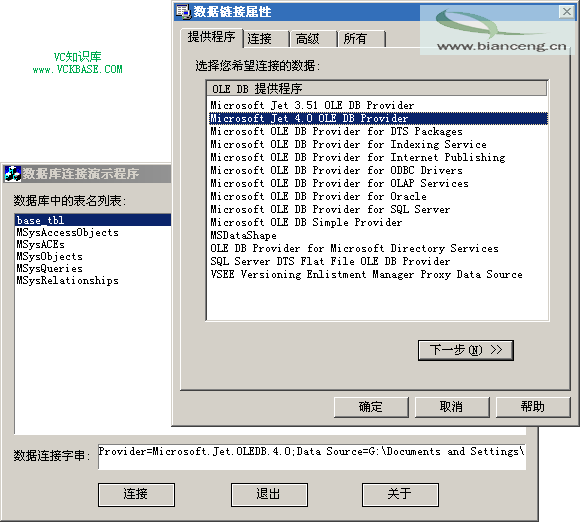Select OLE DB Provider for Oracle
This screenshot has height=522, width=580.
377,196
